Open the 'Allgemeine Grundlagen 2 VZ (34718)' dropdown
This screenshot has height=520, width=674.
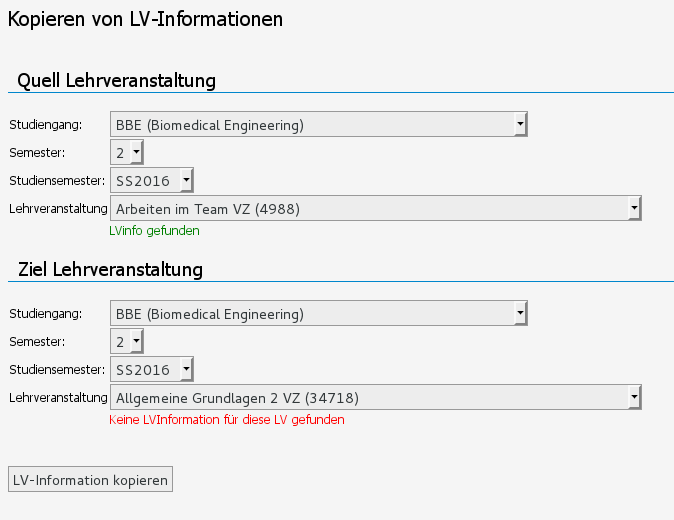coord(375,398)
